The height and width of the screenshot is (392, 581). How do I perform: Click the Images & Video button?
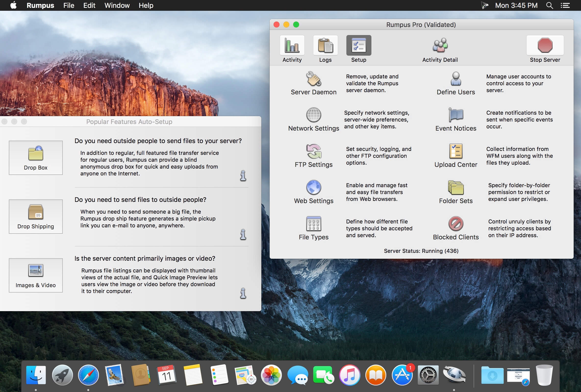tap(36, 275)
